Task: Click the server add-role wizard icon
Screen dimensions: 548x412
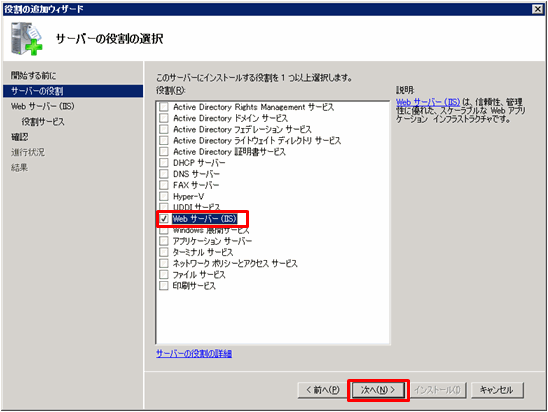Action: tap(27, 38)
